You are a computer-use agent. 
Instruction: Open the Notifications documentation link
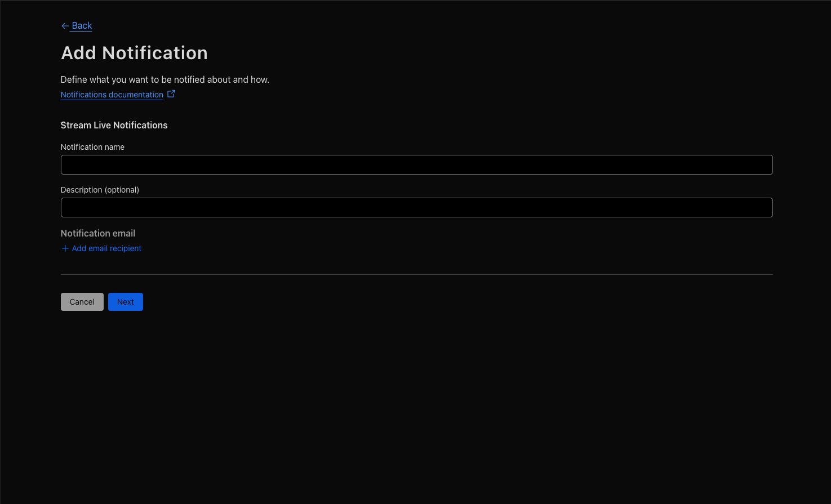tap(112, 95)
